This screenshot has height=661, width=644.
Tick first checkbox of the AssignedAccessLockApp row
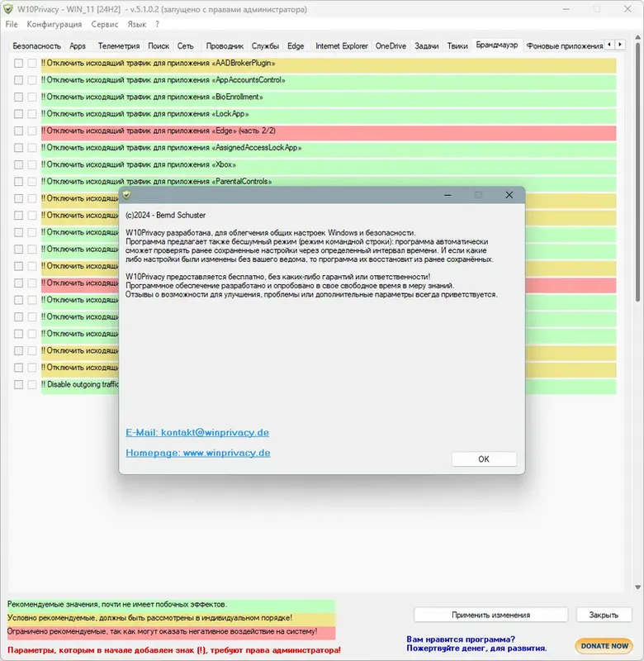click(x=18, y=148)
